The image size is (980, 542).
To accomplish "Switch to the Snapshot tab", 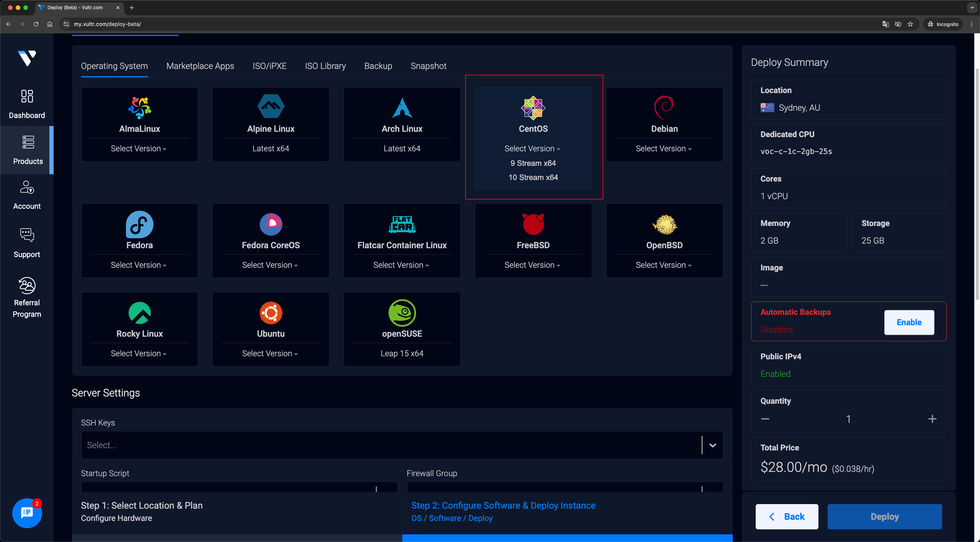I will coord(428,66).
